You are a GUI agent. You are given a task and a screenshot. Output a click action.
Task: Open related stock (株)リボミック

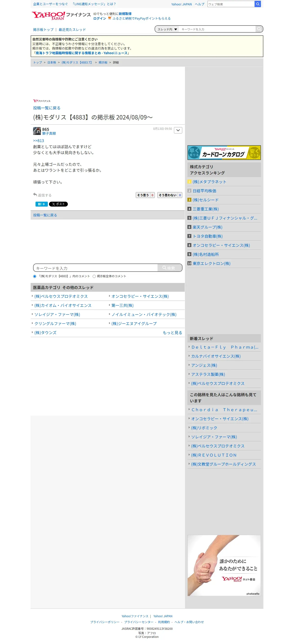[x=204, y=428]
